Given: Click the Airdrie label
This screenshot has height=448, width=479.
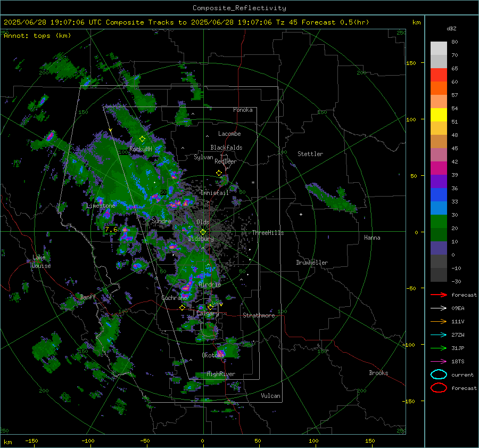Looking at the screenshot, I should pyautogui.click(x=210, y=284).
